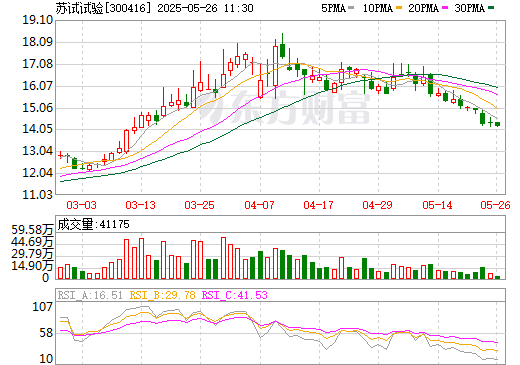Click the orange 10PMA color marker
520x365 pixels.
tap(399, 8)
